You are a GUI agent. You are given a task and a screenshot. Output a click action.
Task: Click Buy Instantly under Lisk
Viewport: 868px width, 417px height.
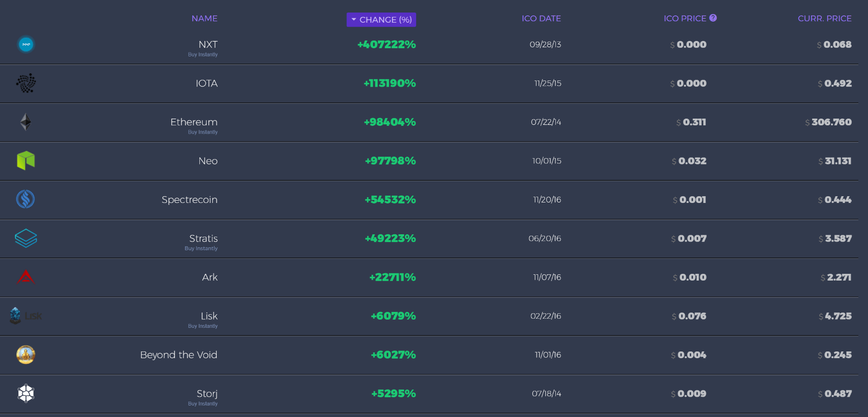coord(203,326)
